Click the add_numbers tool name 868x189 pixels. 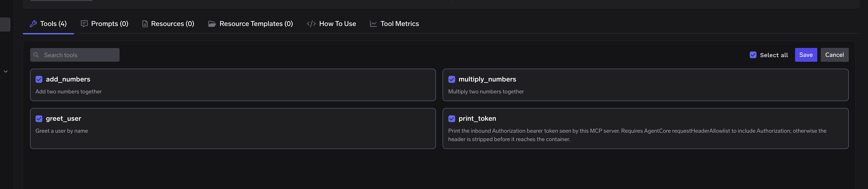[68, 79]
